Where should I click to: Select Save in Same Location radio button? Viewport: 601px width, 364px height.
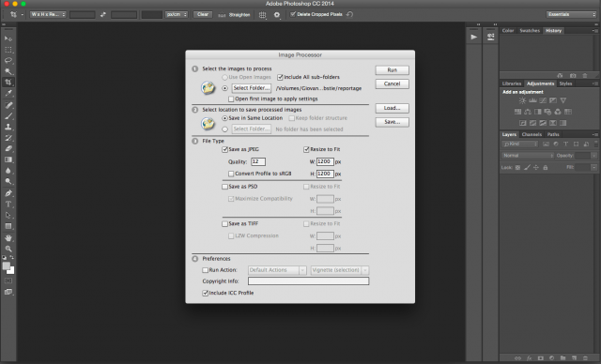click(225, 118)
